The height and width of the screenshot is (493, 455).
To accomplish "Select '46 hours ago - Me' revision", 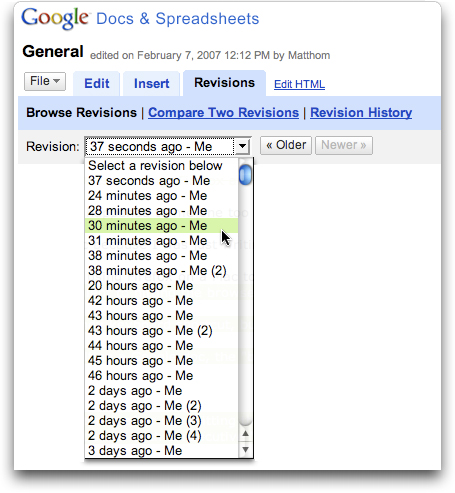I will (162, 376).
